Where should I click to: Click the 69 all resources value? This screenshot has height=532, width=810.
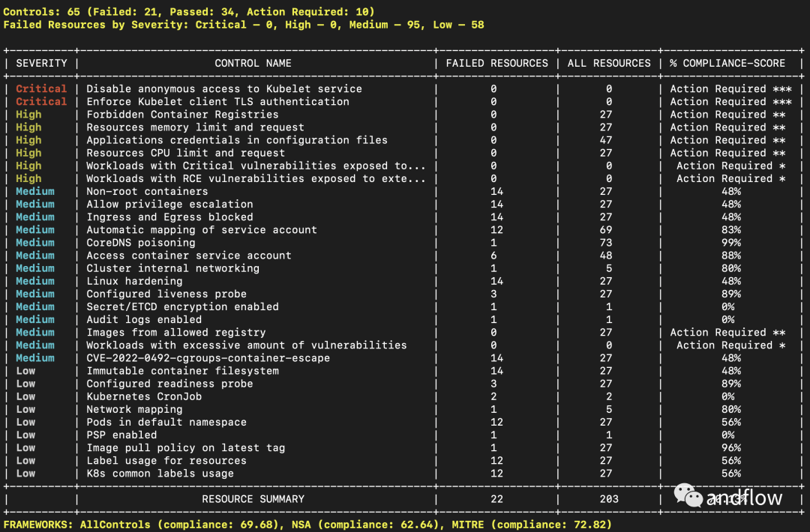click(x=606, y=229)
